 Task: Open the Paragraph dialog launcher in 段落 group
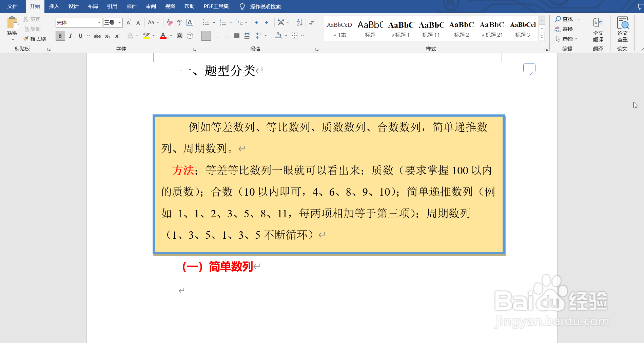coord(317,49)
